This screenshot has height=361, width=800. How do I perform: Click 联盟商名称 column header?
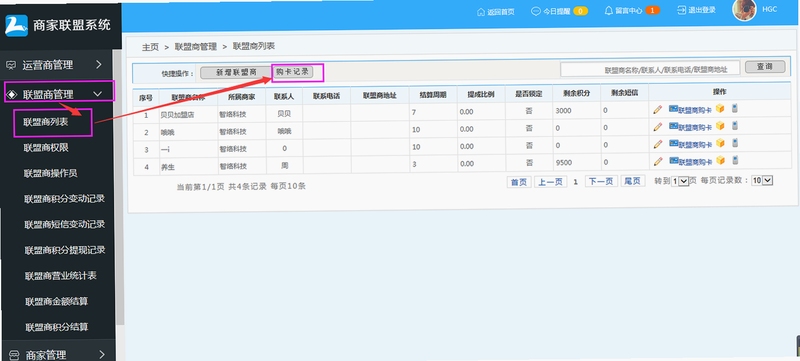click(188, 96)
